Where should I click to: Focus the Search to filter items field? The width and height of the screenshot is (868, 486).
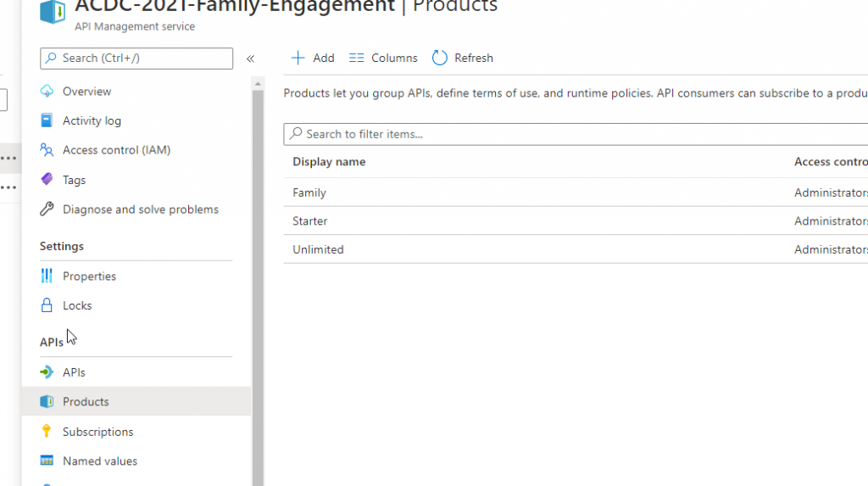[x=576, y=134]
